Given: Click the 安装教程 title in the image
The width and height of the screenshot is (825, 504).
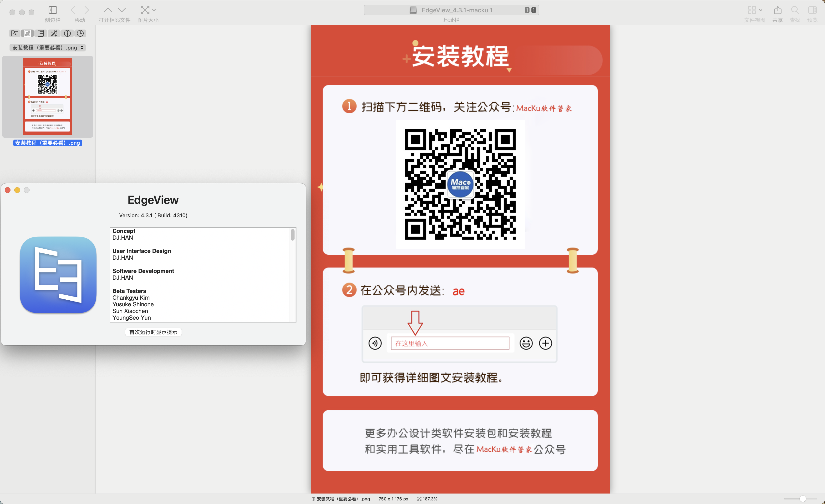Looking at the screenshot, I should pos(460,56).
